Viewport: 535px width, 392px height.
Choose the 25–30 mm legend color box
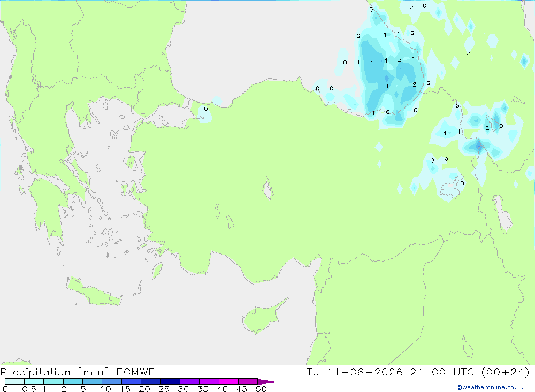(x=170, y=381)
